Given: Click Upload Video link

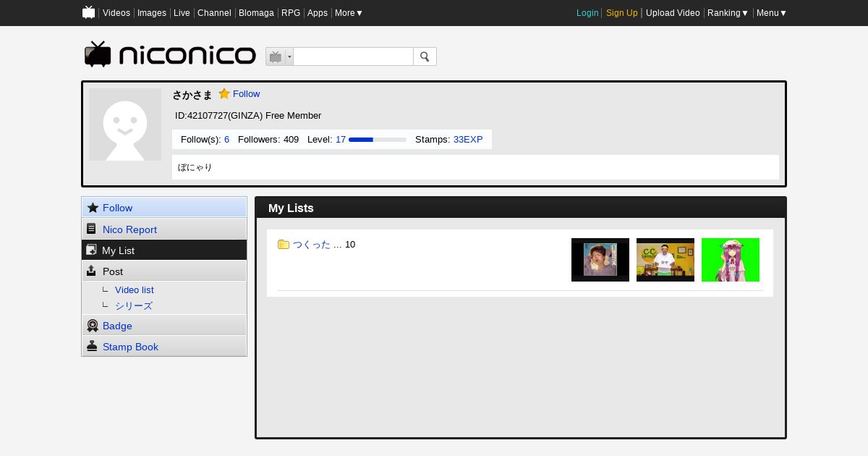Looking at the screenshot, I should tap(673, 13).
